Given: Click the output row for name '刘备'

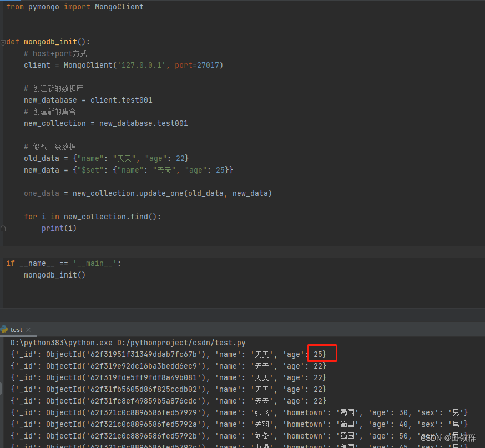Looking at the screenshot, I should pyautogui.click(x=239, y=436).
